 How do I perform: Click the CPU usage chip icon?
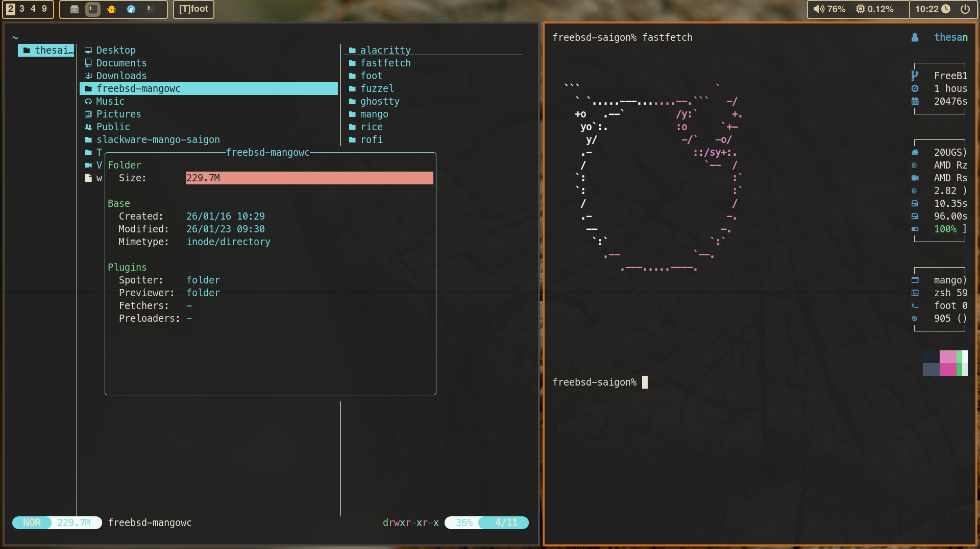click(x=861, y=9)
